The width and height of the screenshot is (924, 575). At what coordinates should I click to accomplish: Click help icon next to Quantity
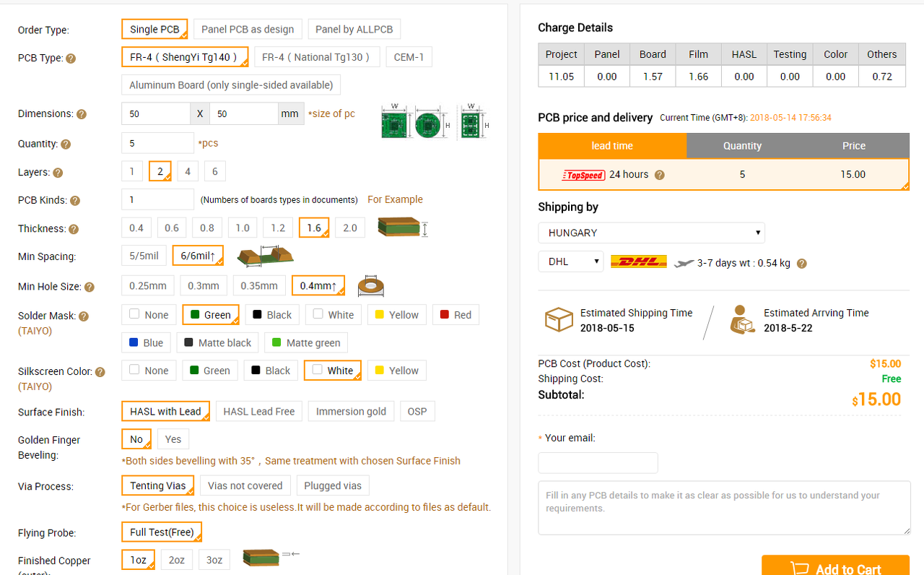[x=66, y=144]
